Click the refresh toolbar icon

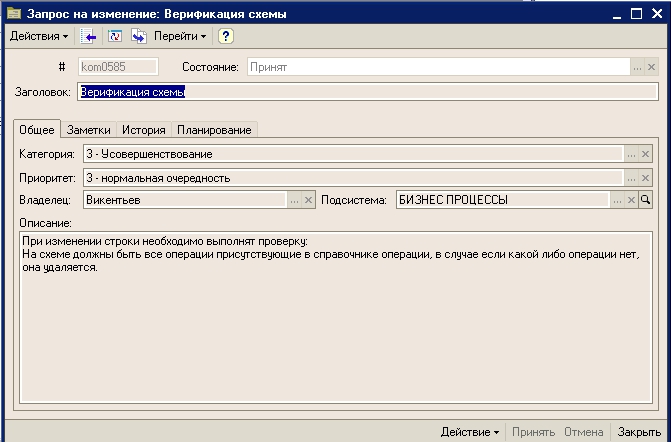[x=115, y=36]
